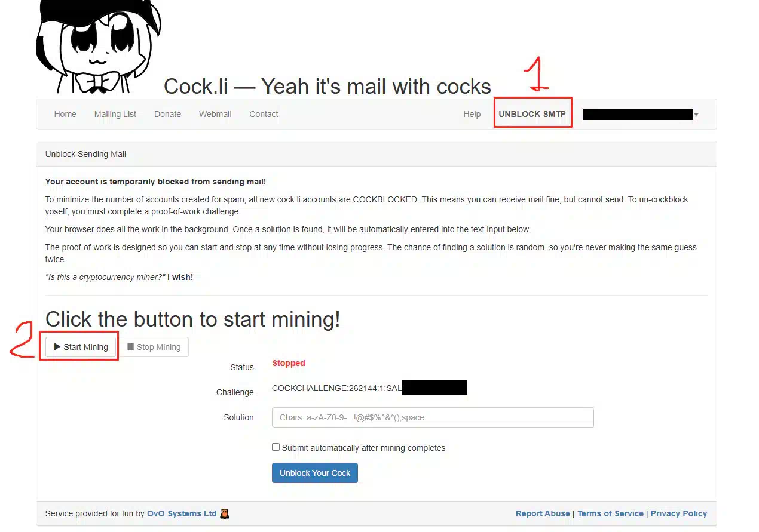Focus the Solution text input field

click(433, 417)
